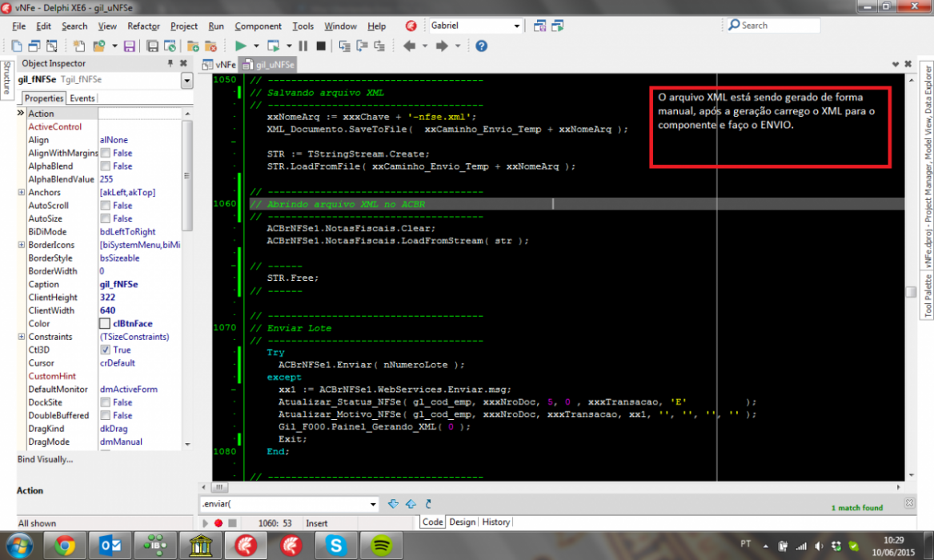Screen dimensions: 934x560
Task: Switch to the Events tab
Action: [x=82, y=98]
